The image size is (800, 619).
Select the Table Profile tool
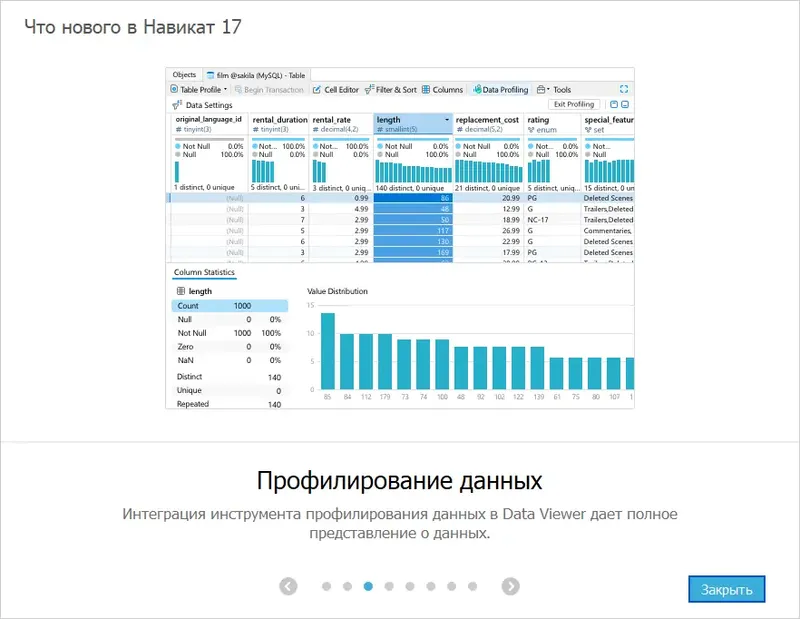pos(200,89)
